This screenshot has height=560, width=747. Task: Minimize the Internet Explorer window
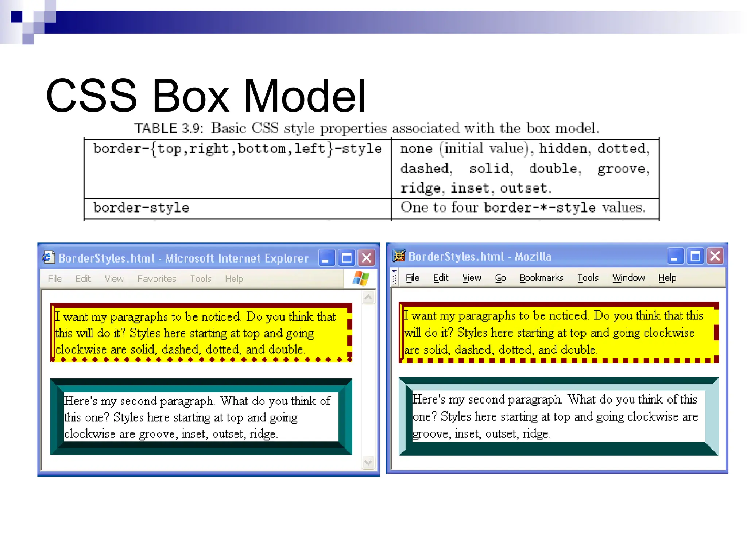(326, 258)
